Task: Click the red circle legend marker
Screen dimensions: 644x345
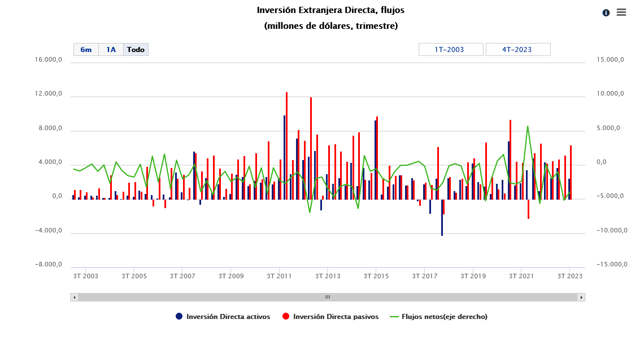Action: [x=286, y=317]
